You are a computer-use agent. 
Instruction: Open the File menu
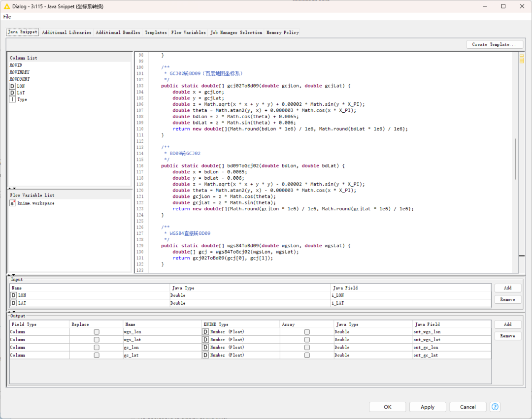(x=7, y=17)
